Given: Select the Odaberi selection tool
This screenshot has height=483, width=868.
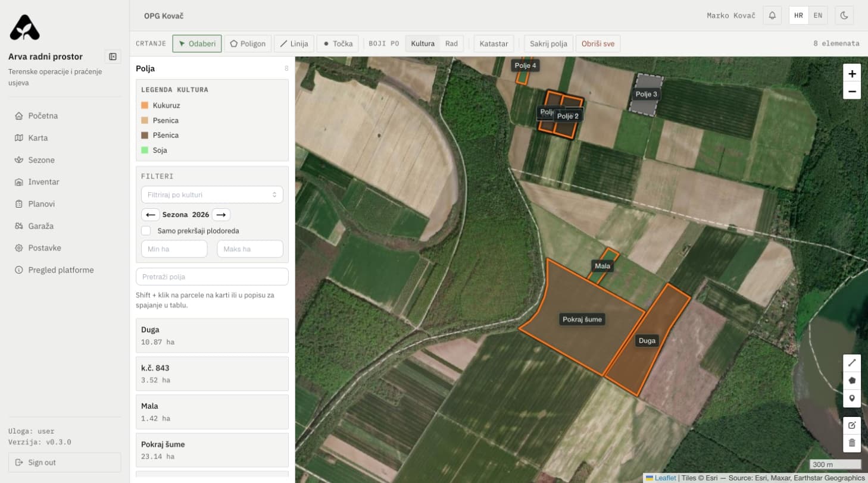Looking at the screenshot, I should coord(197,43).
